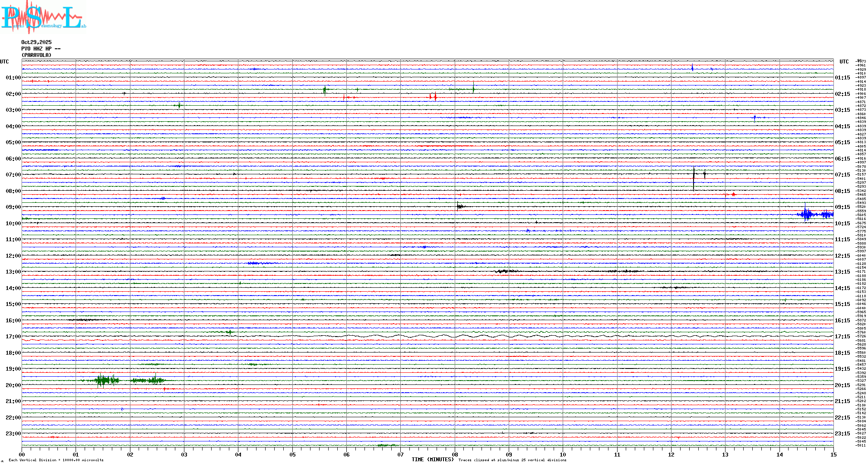Image resolution: width=868 pixels, height=466 pixels.
Task: Click the (PARAVOLA) station name label
Action: click(x=36, y=55)
